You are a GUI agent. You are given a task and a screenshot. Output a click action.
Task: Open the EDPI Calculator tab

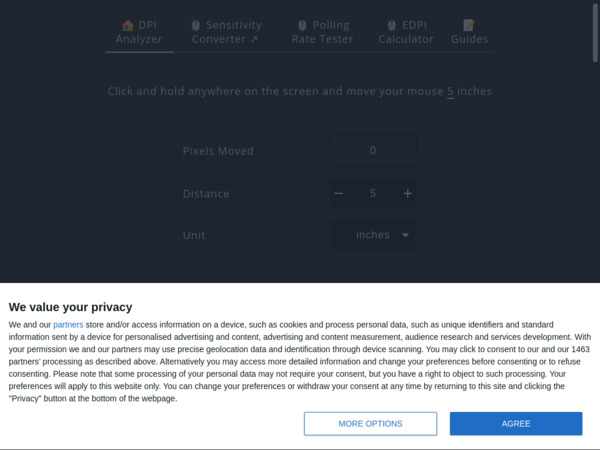(406, 32)
